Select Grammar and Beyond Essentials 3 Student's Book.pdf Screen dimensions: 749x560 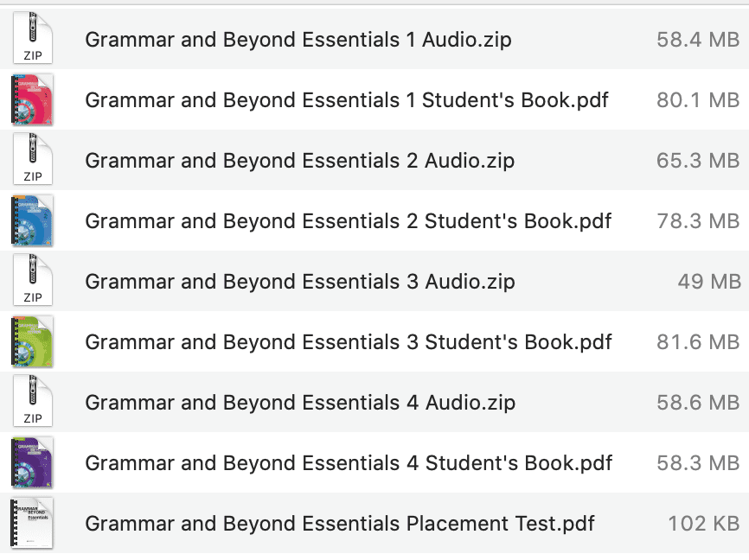(349, 342)
